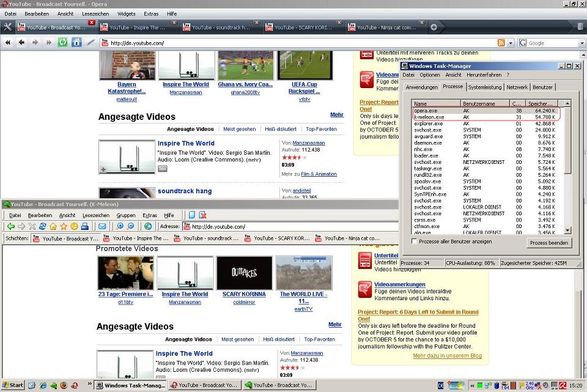
Task: Click Opera's wand (password) icon
Action: [90, 43]
